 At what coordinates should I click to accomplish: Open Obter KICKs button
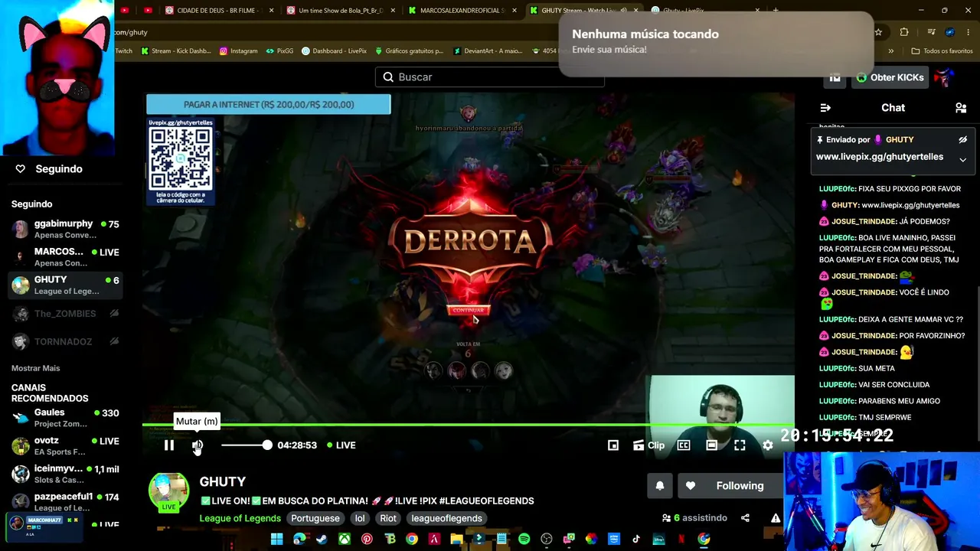pyautogui.click(x=890, y=77)
